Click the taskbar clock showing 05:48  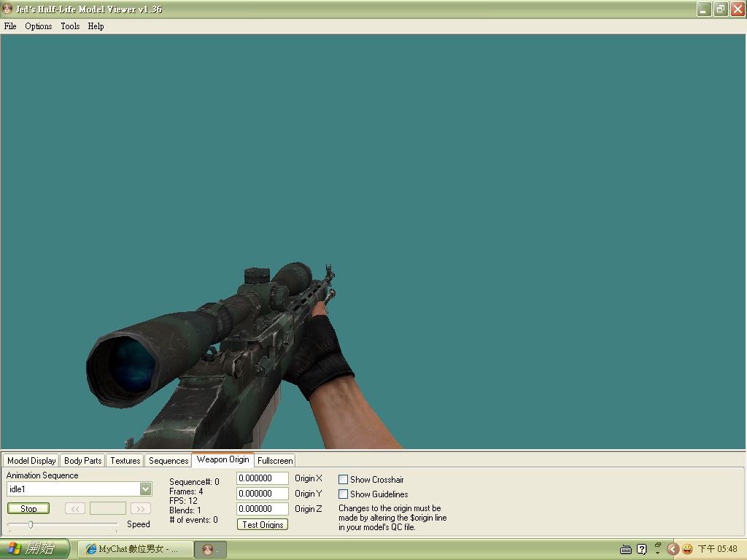point(718,549)
